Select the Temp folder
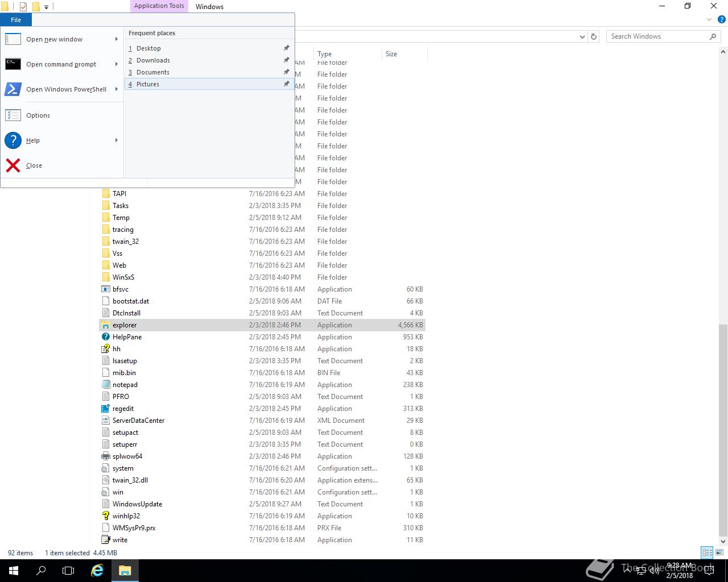The image size is (728, 582). [121, 218]
